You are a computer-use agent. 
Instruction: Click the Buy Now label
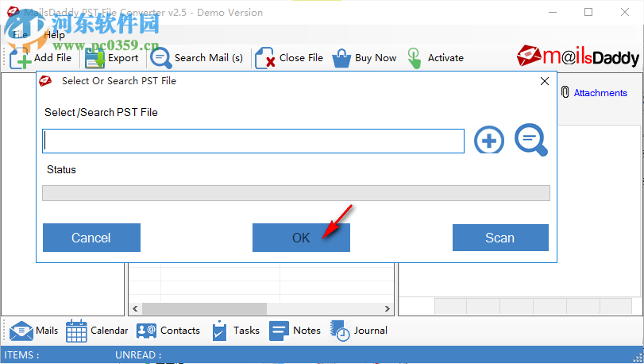pyautogui.click(x=376, y=58)
